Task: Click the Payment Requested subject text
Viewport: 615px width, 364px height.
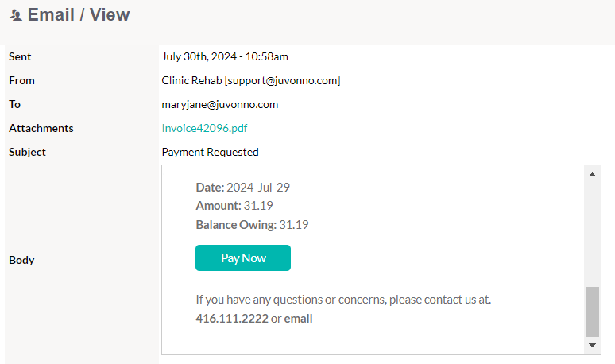Action: click(211, 152)
